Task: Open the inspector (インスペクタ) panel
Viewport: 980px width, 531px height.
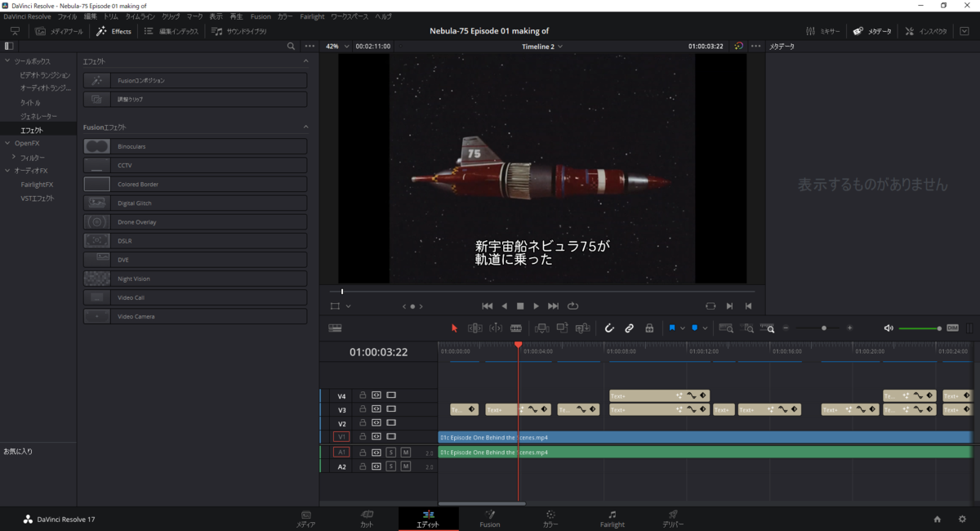Action: 926,31
